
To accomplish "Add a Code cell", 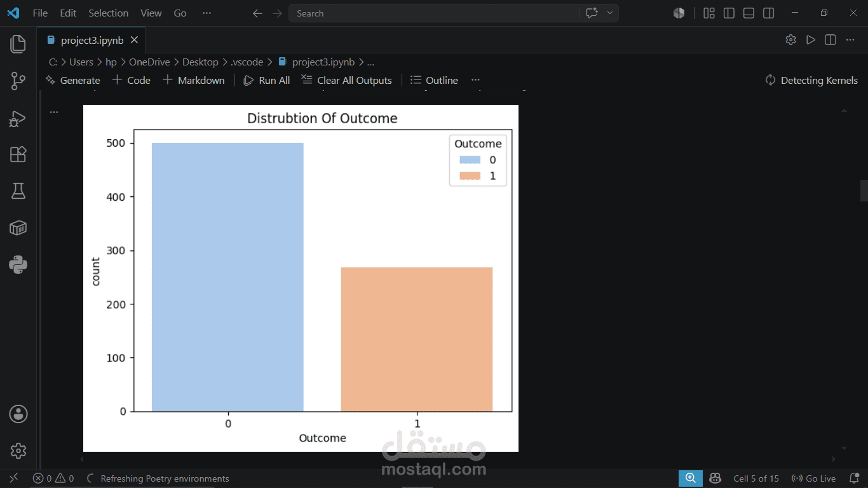I will 132,80.
